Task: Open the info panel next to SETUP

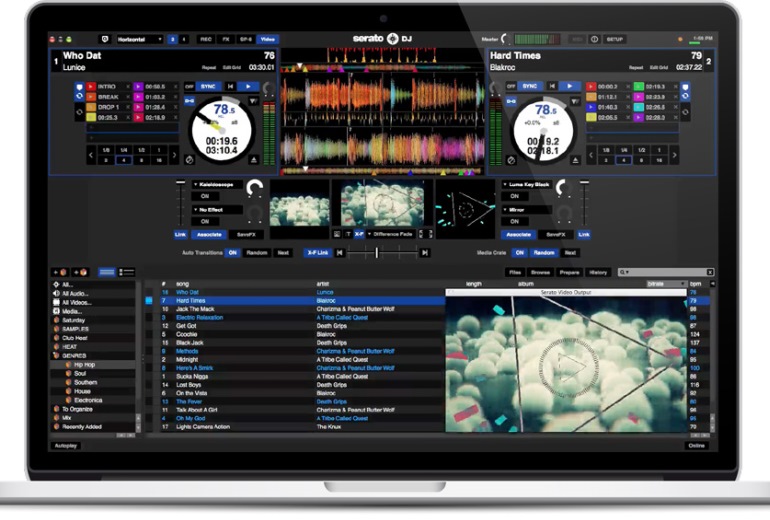Action: (594, 39)
